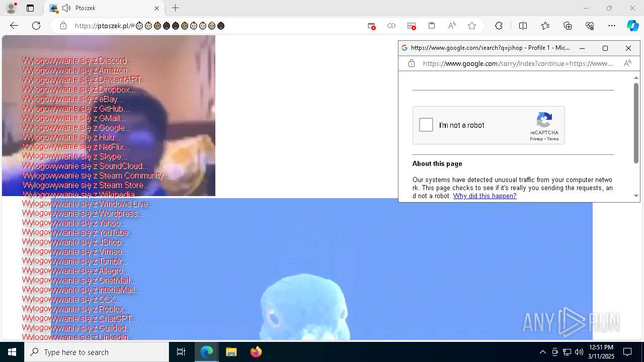Tick the I'm not a robot checkbox
Image resolution: width=644 pixels, height=362 pixels.
point(426,125)
